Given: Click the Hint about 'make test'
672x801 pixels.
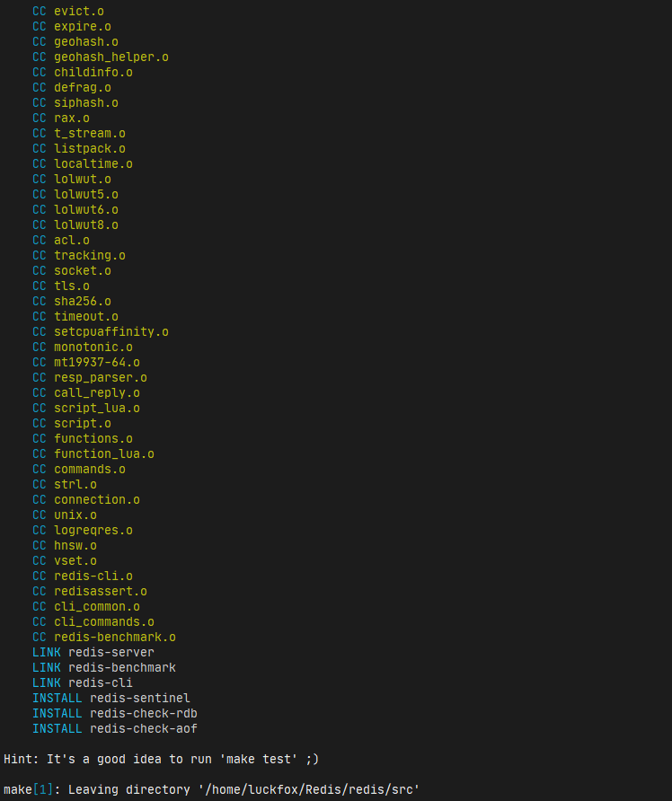Looking at the screenshot, I should pos(161,760).
